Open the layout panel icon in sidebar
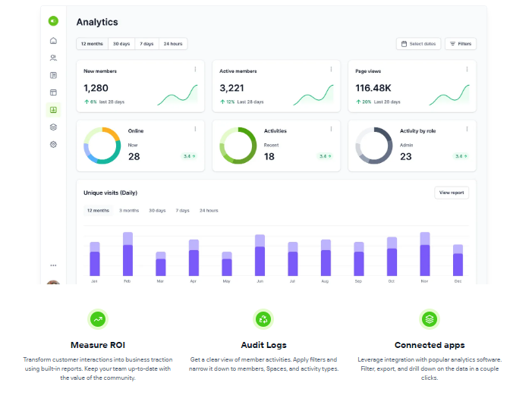 (53, 92)
